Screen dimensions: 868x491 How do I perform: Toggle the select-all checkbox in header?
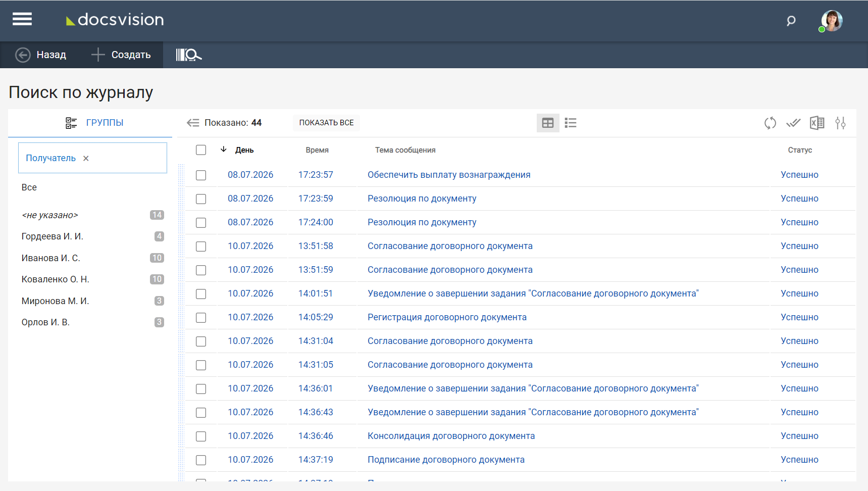point(201,150)
